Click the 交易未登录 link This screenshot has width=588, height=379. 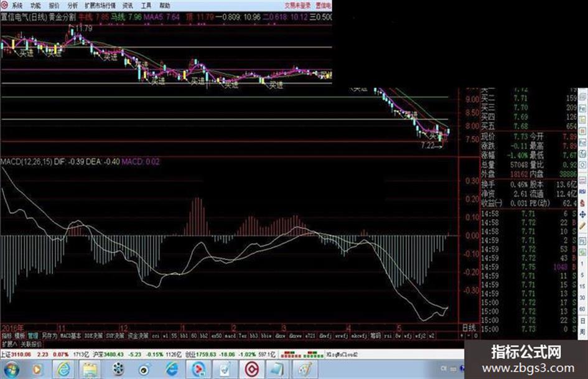[x=297, y=5]
